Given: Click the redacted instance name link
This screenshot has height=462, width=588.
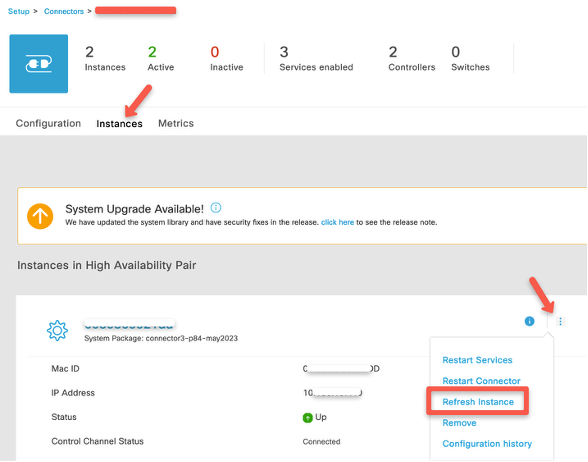Looking at the screenshot, I should [129, 324].
